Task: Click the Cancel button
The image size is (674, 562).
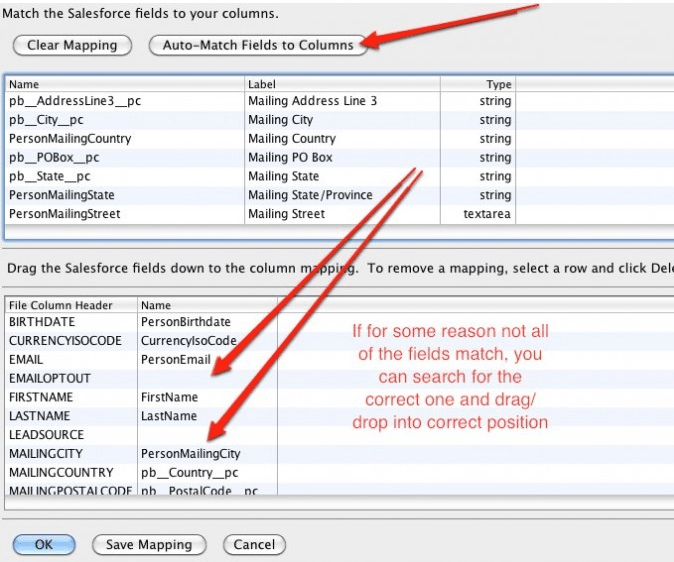Action: pos(254,545)
